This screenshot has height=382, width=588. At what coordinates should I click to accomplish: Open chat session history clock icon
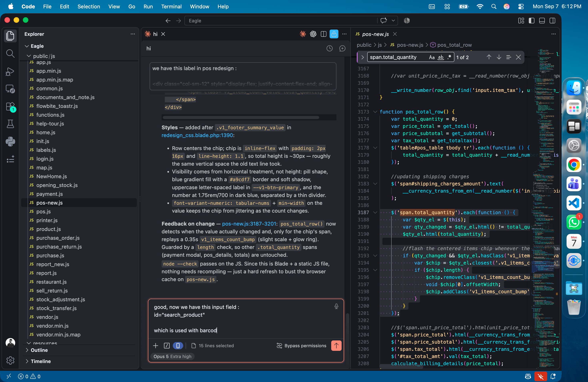329,48
